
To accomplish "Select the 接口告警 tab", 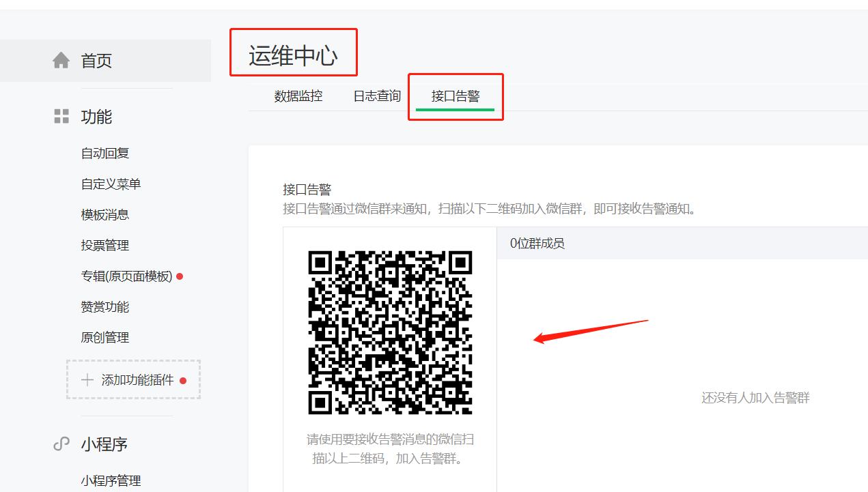I will [x=456, y=96].
